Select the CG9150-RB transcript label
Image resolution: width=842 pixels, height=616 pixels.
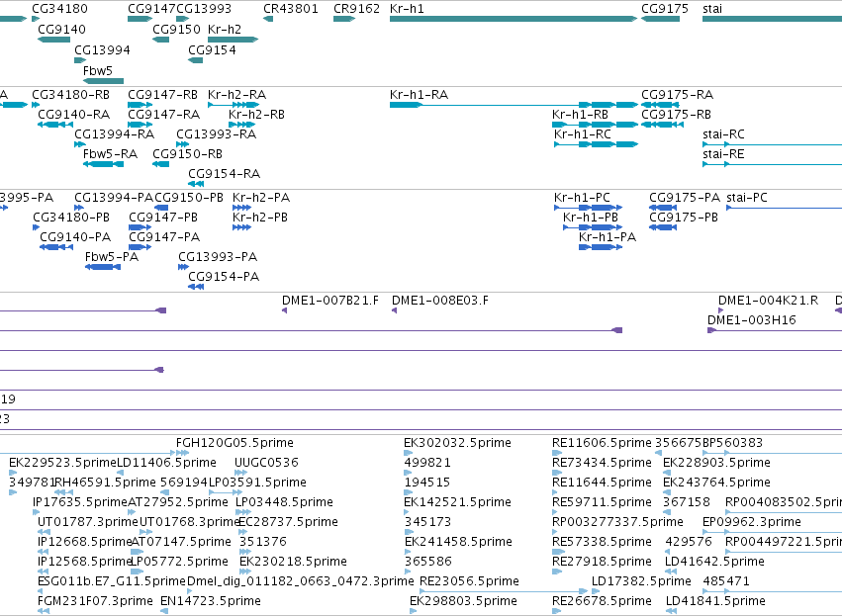(187, 154)
